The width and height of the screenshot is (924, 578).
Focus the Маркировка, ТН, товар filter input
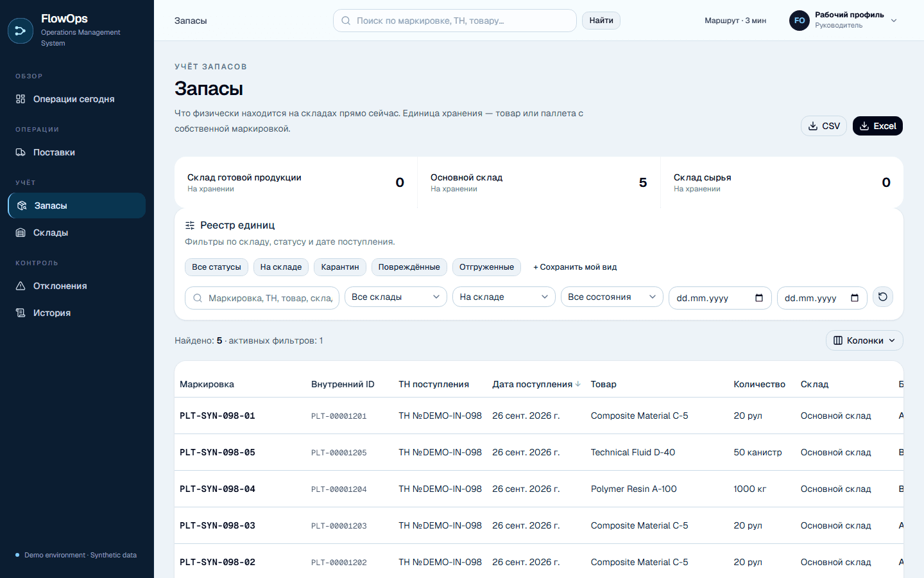[262, 298]
